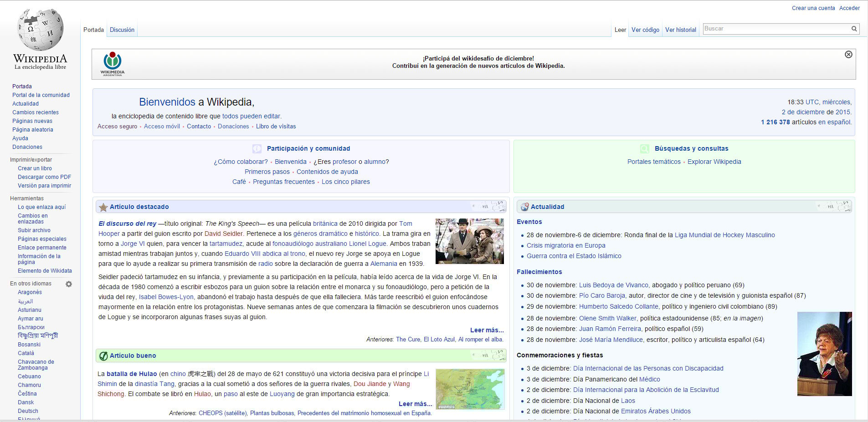This screenshot has width=868, height=422.
Task: Click Crear una cuenta link
Action: 813,8
